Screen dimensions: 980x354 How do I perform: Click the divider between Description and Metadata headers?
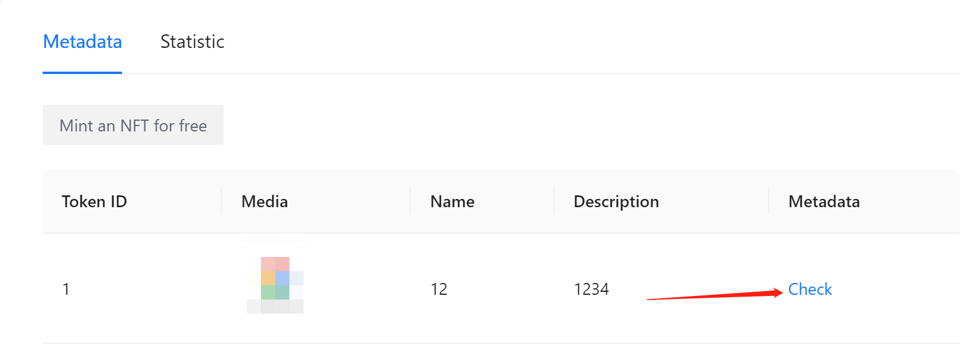769,201
